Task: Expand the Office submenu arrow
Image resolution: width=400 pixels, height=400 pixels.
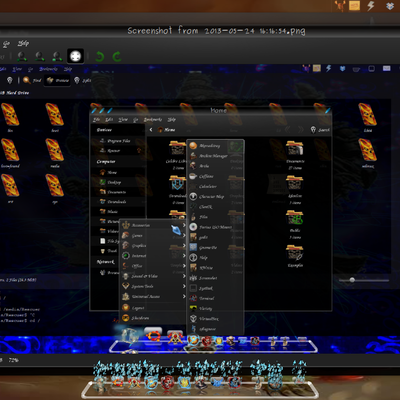Action: pyautogui.click(x=184, y=266)
